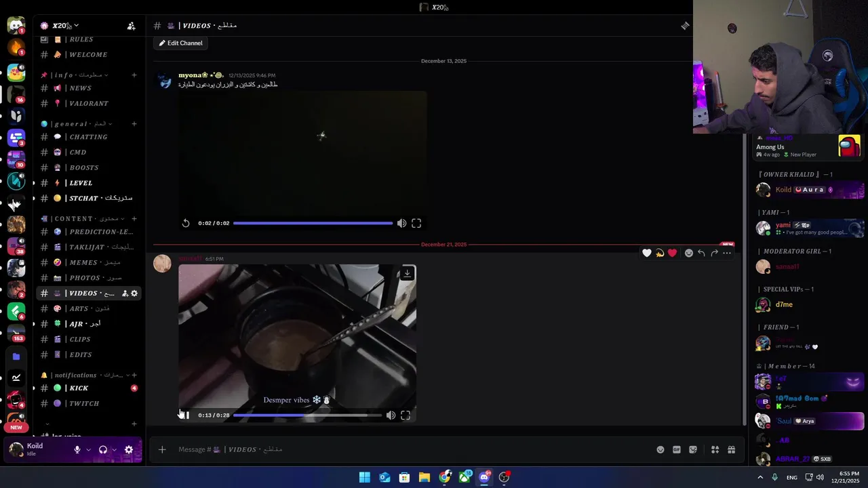Viewport: 868px width, 488px height.
Task: Open headphone output options arrow
Action: coord(114,449)
